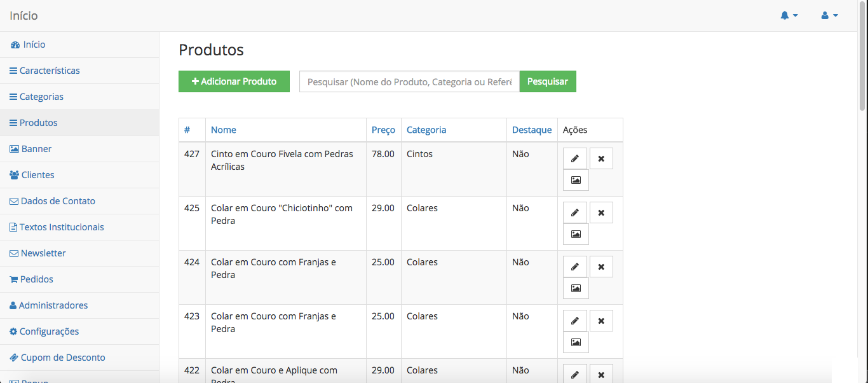Screen dimensions: 868x383
Task: Select Banner in the sidebar menu
Action: (36, 149)
